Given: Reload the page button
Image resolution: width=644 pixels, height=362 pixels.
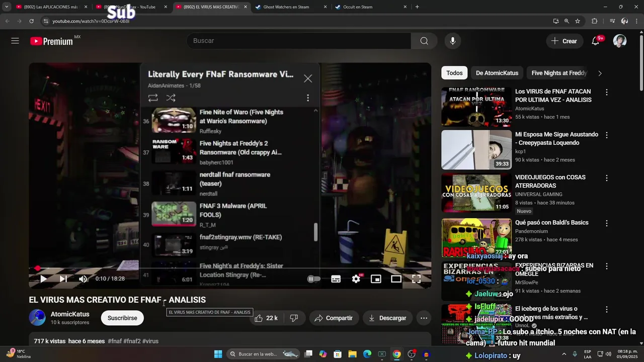Looking at the screenshot, I should click(x=31, y=21).
